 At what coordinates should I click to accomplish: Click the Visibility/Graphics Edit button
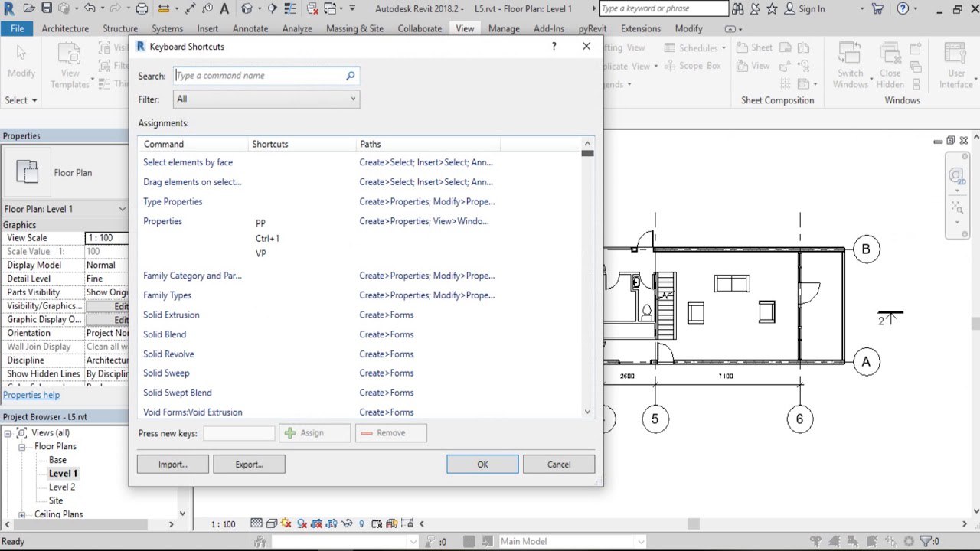click(x=106, y=306)
